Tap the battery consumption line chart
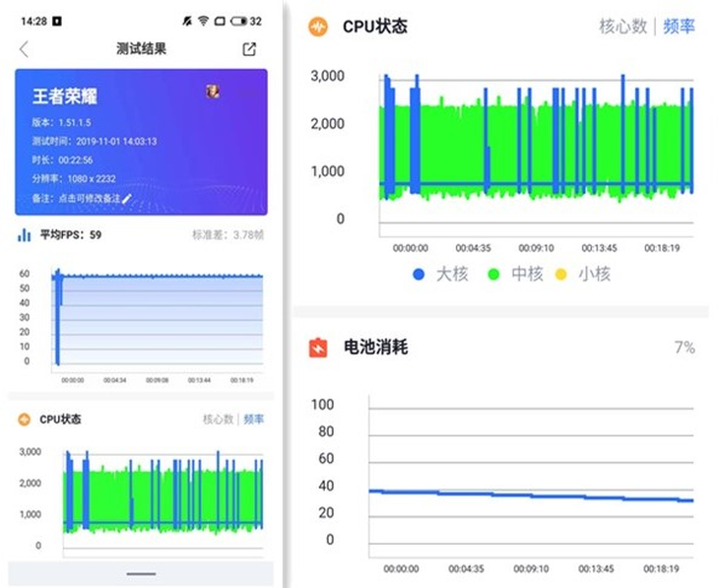The width and height of the screenshot is (719, 588). pyautogui.click(x=531, y=476)
